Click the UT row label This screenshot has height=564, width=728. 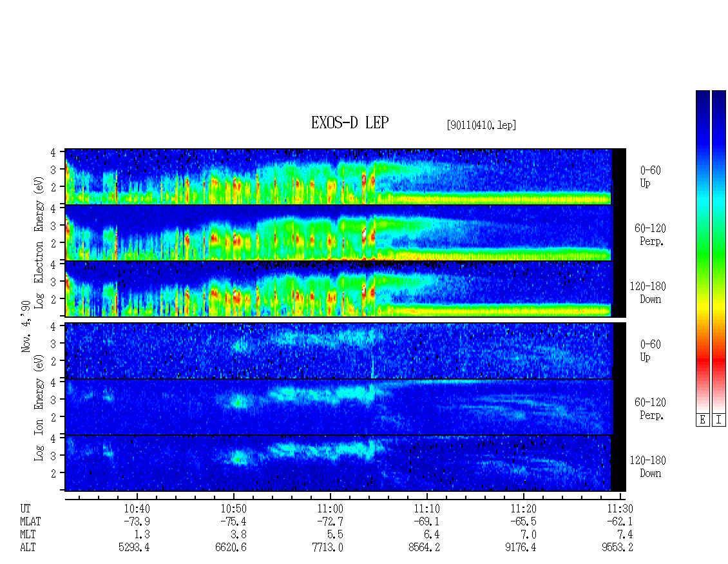[25, 509]
